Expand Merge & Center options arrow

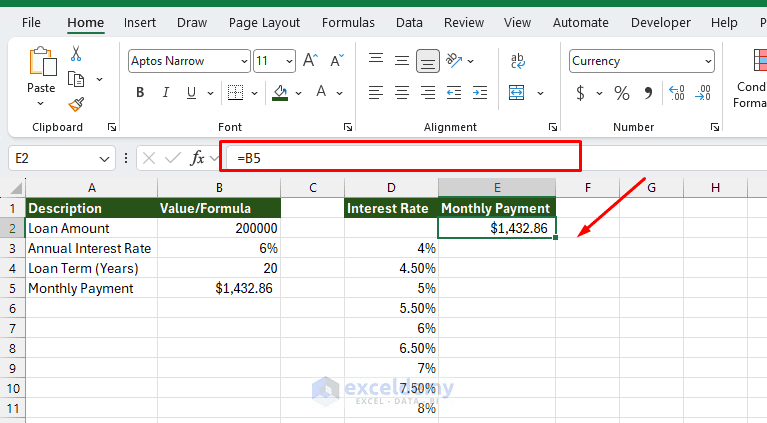click(541, 93)
